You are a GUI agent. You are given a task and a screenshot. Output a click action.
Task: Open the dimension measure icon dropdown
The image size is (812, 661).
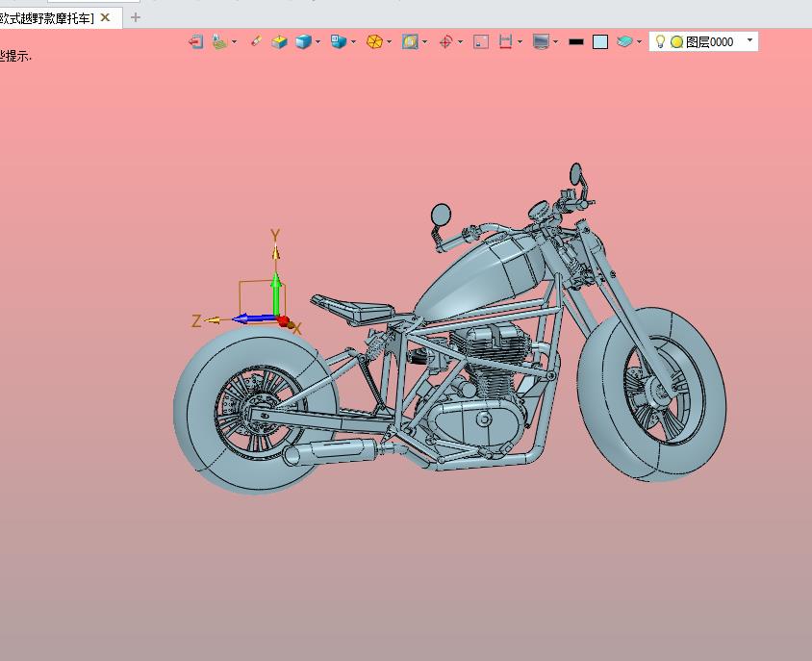(520, 42)
